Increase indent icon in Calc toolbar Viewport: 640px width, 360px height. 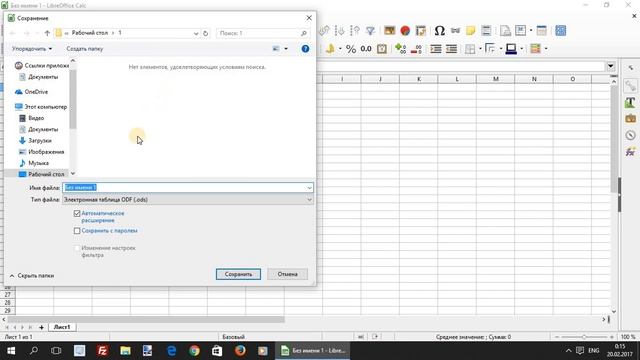point(436,49)
